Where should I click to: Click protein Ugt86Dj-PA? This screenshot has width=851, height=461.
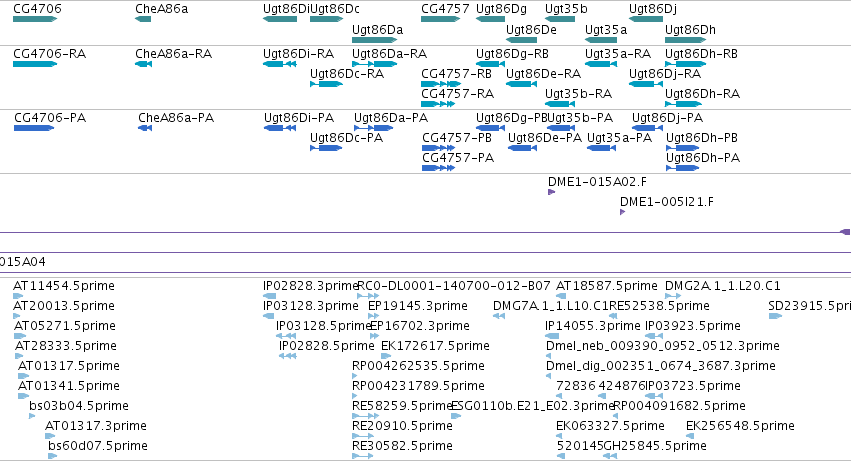point(647,128)
